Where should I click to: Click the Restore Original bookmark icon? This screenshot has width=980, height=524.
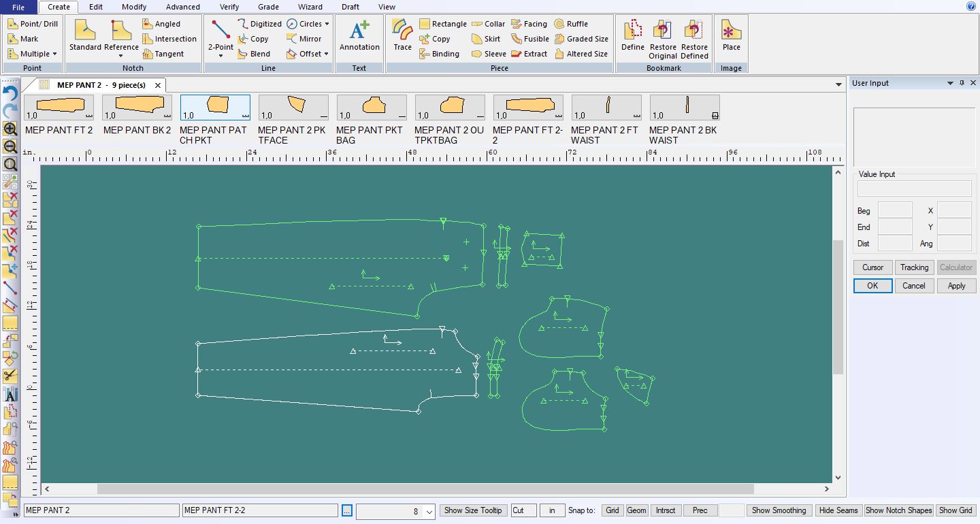click(662, 38)
